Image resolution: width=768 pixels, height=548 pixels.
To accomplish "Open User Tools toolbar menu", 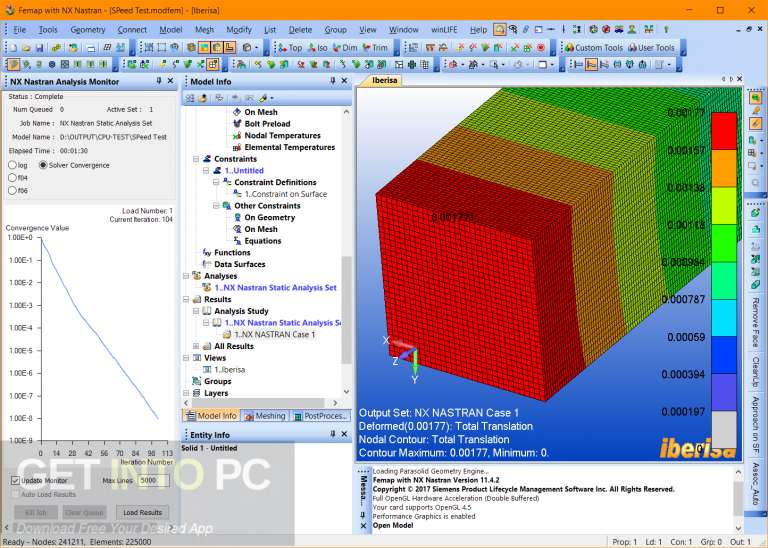I will [651, 48].
